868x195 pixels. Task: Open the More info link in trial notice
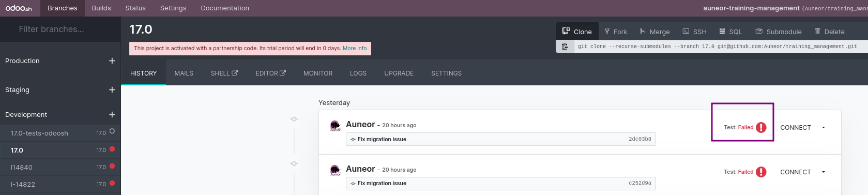(355, 49)
